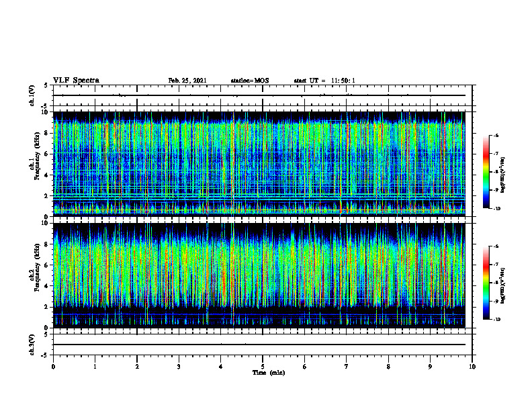Click the ch.3(V) waveform axis label

(x=32, y=345)
